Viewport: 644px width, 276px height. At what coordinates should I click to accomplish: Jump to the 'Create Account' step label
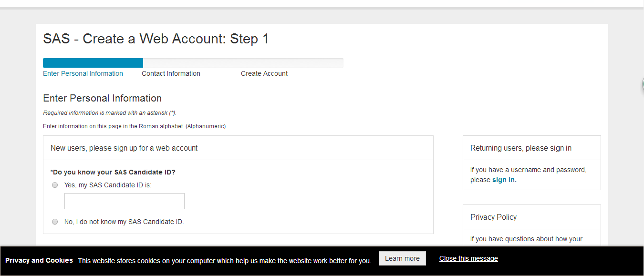[x=264, y=73]
